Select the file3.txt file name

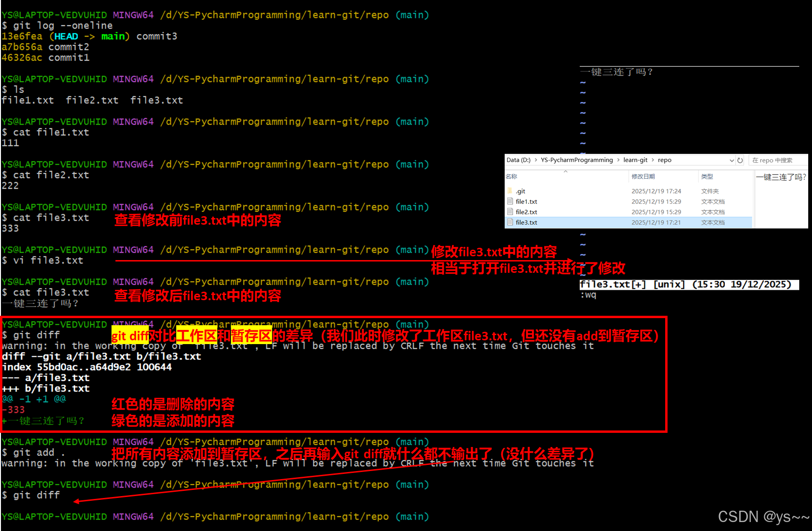[526, 222]
